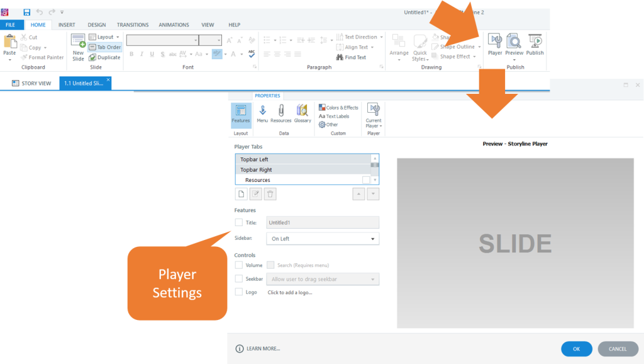Click the CANCEL button

pyautogui.click(x=618, y=349)
